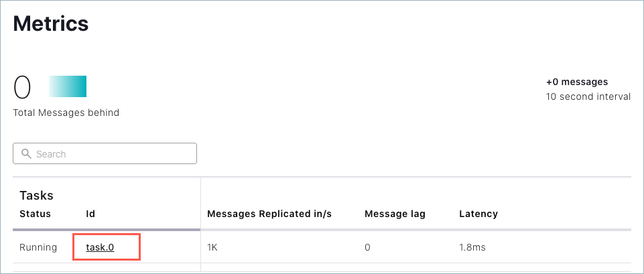The width and height of the screenshot is (644, 274).
Task: Click the Running status cell
Action: point(38,247)
